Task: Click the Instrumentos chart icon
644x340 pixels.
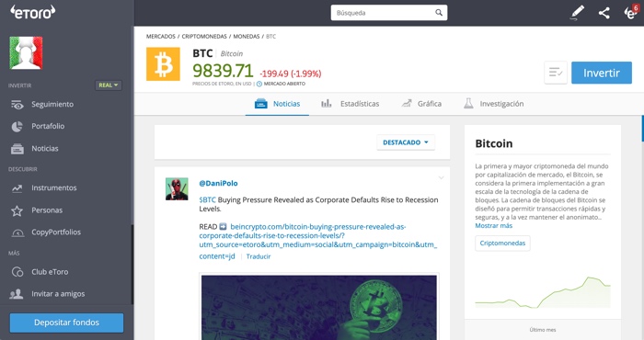Action: 17,187
